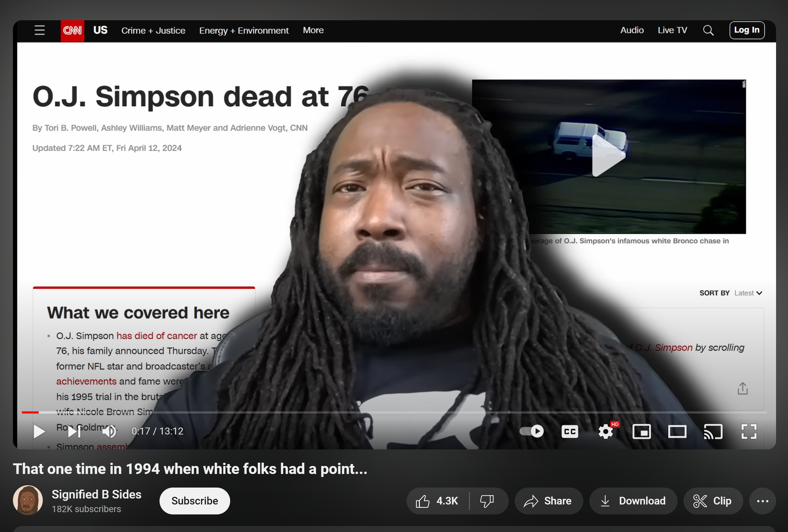Click the CNN Log In button
This screenshot has width=788, height=532.
tap(747, 30)
